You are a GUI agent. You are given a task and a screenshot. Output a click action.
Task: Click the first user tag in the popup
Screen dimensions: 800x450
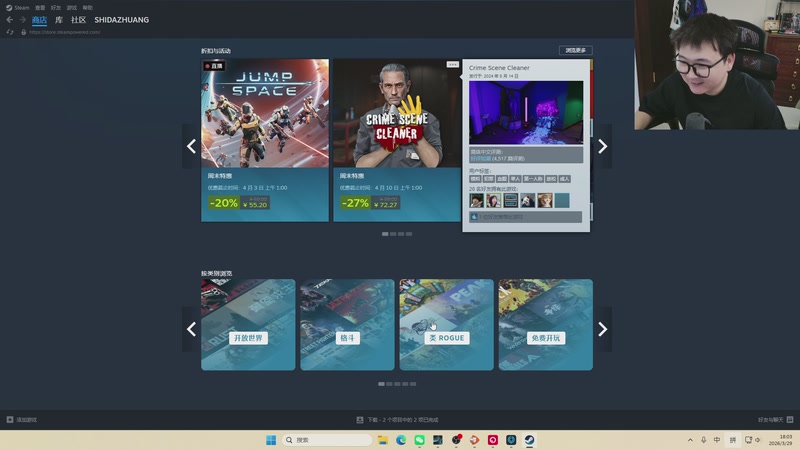click(475, 179)
